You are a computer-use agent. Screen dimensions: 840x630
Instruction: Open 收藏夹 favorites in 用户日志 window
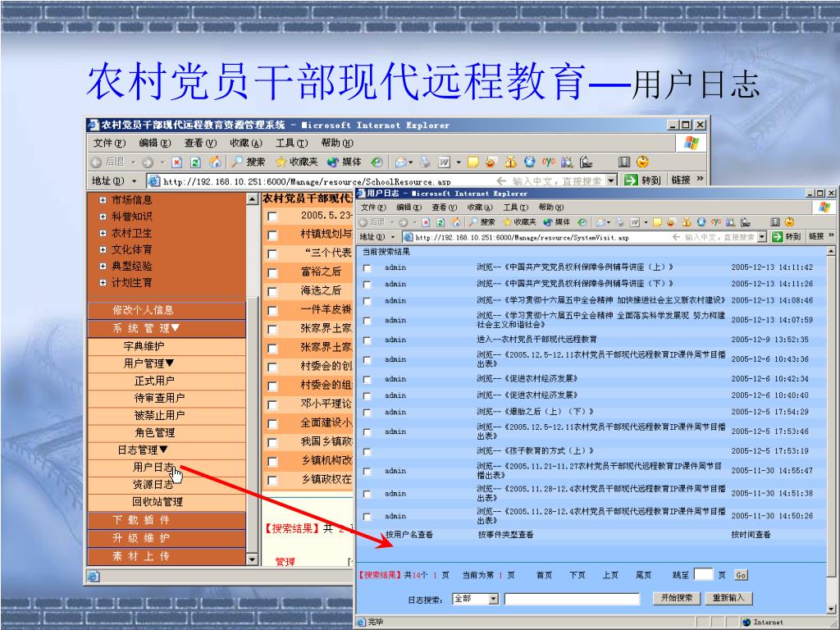[x=519, y=221]
